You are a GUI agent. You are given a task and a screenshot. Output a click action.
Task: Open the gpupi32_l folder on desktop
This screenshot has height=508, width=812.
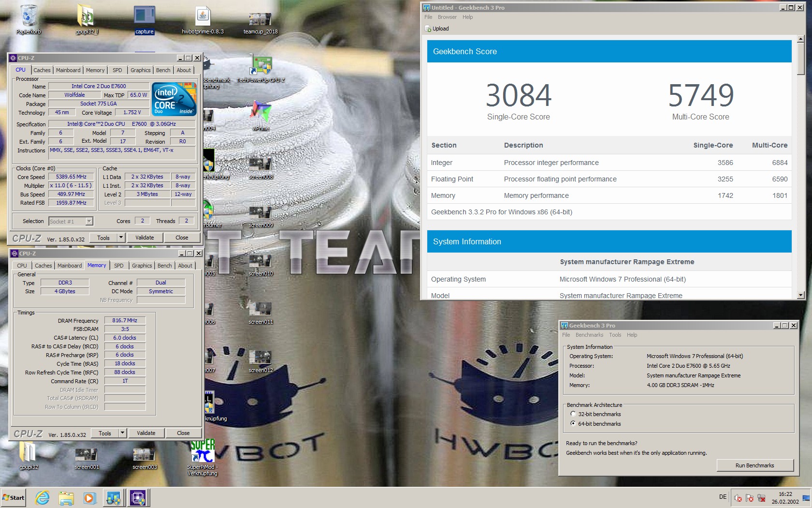(87, 19)
